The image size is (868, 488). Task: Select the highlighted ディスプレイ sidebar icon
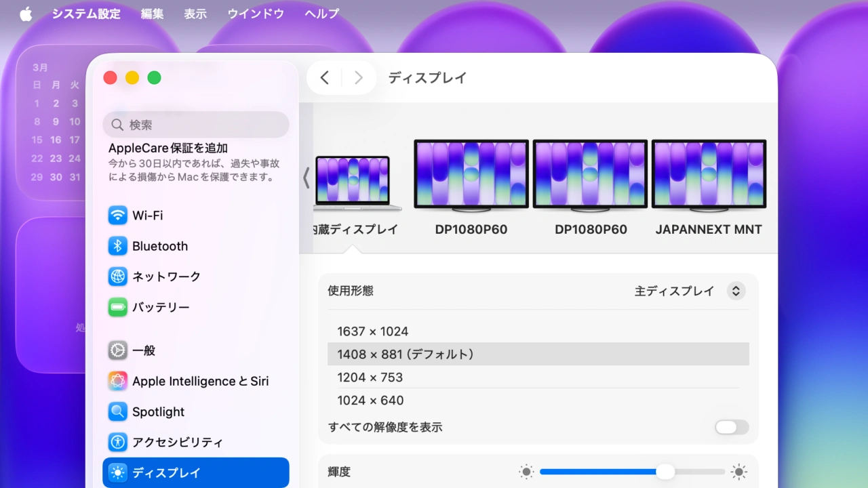(x=117, y=472)
